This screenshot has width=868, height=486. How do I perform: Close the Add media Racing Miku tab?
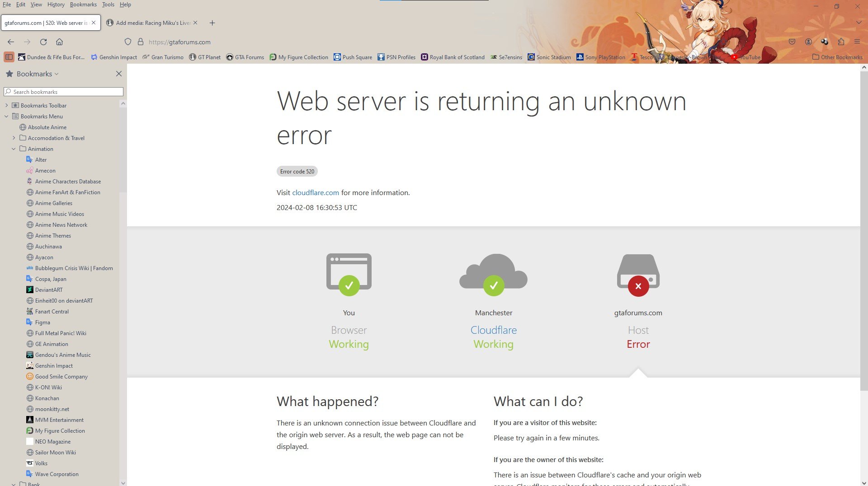click(195, 23)
